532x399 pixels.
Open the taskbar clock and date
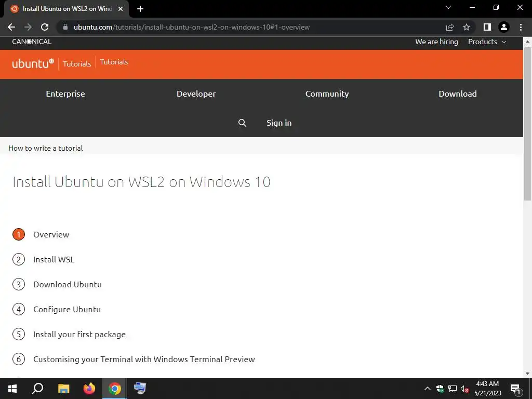tap(487, 389)
